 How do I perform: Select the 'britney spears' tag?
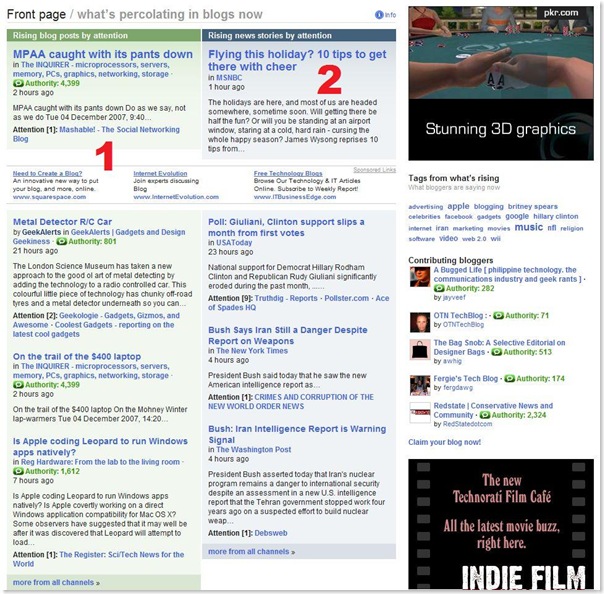[533, 206]
